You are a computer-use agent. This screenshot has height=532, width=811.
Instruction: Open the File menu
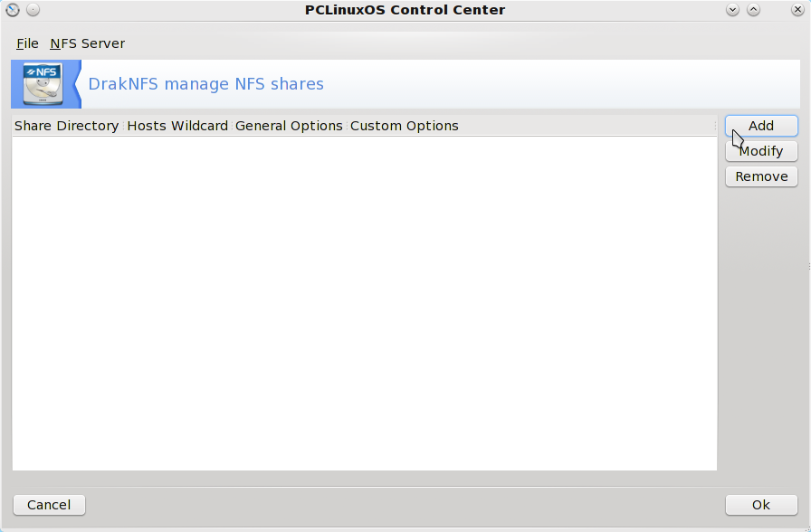click(x=27, y=43)
